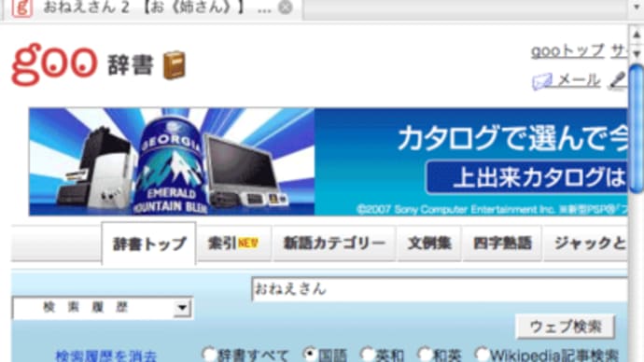Select the 英和 radio button
The height and width of the screenshot is (362, 644).
pyautogui.click(x=367, y=355)
